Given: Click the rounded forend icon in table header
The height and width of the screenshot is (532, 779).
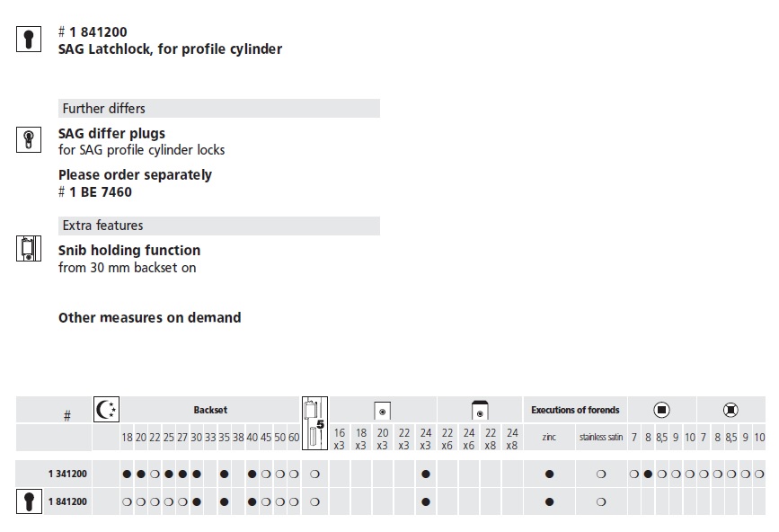Looking at the screenshot, I should 480,411.
